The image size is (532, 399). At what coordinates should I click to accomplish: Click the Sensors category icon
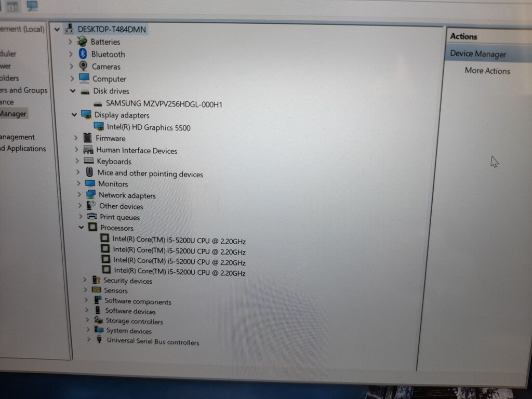[x=97, y=289]
